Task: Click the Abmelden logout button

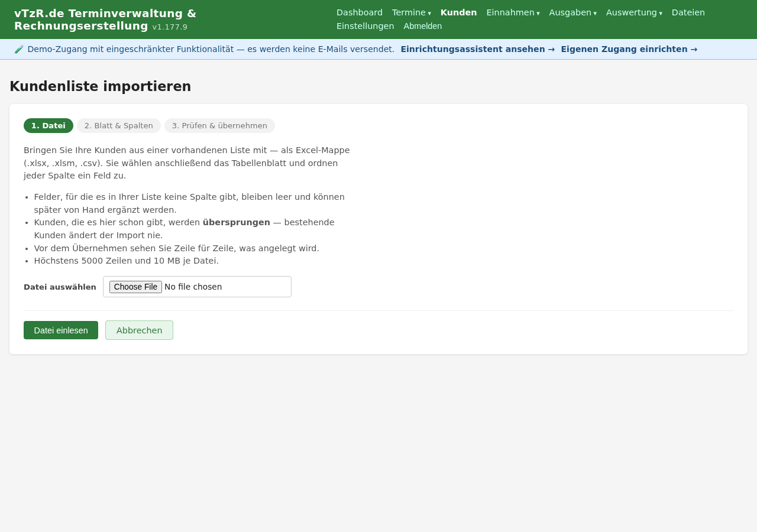Action: [423, 26]
